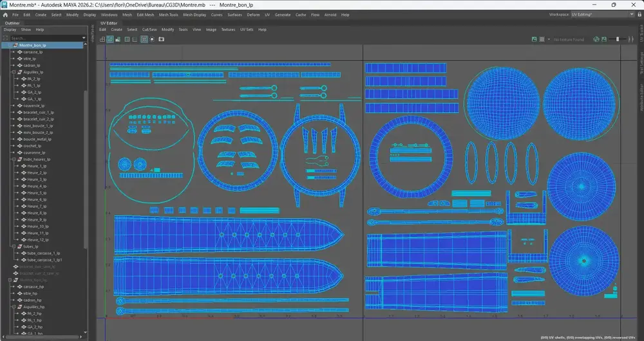Open the Attribute Editor side tab

click(641, 98)
